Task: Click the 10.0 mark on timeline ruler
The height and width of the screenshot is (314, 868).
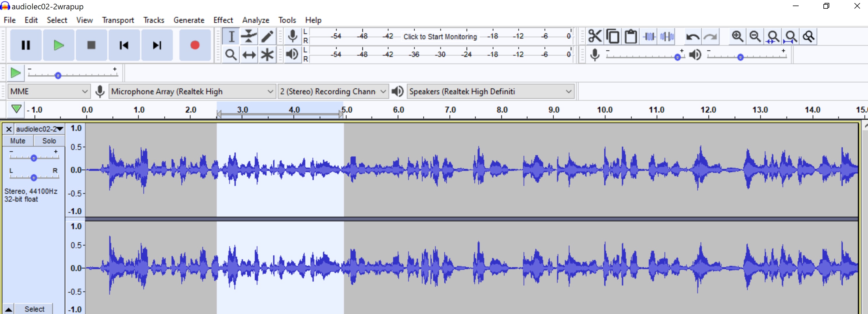Action: pyautogui.click(x=605, y=110)
